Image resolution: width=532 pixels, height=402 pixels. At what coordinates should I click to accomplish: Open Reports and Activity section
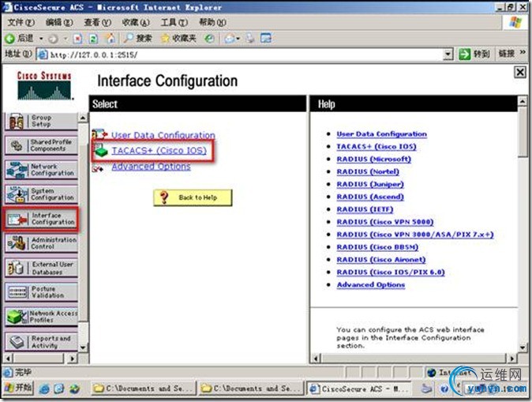tap(41, 342)
